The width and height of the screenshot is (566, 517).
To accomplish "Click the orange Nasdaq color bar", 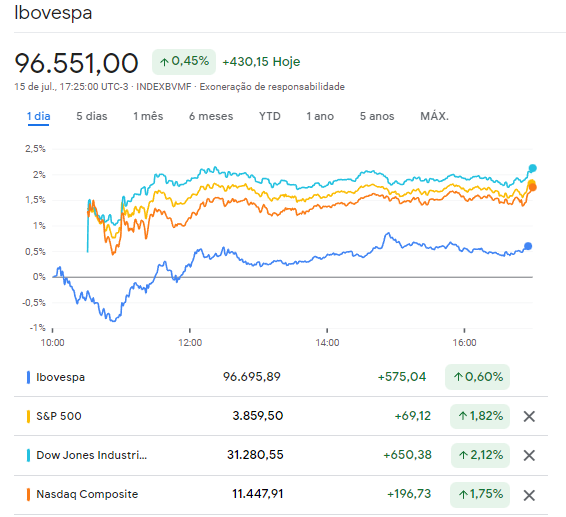I will coord(29,494).
